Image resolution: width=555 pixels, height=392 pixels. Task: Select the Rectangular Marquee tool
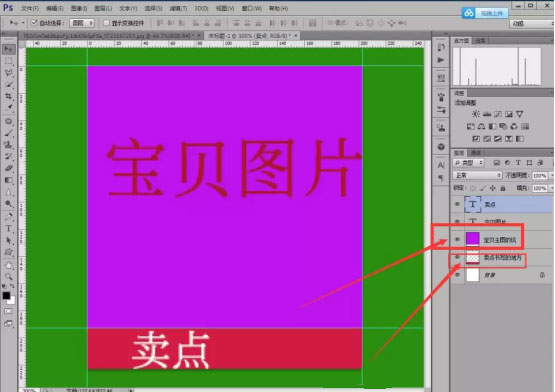click(x=8, y=61)
